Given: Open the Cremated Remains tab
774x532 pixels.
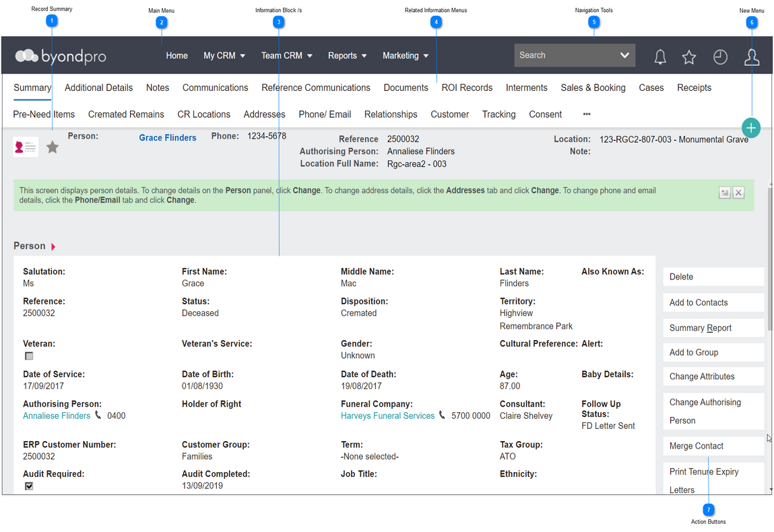Looking at the screenshot, I should (126, 114).
